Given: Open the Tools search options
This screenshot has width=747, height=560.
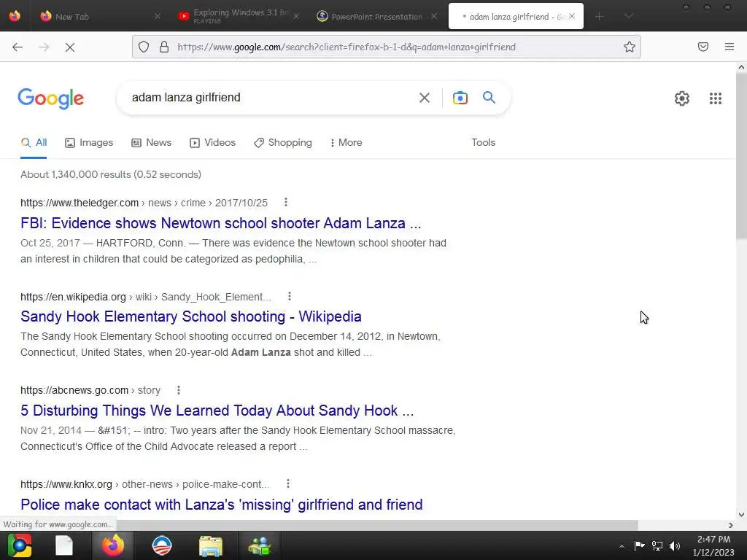Looking at the screenshot, I should pos(483,142).
